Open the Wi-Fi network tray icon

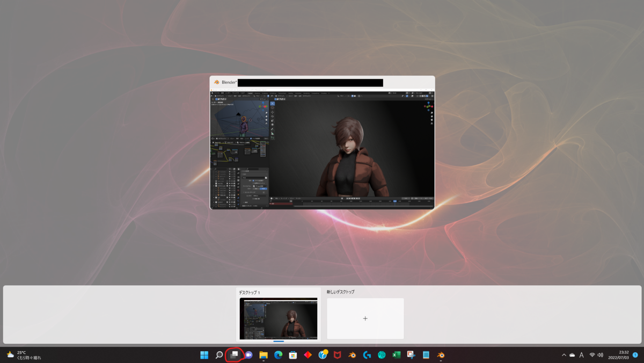tap(592, 355)
